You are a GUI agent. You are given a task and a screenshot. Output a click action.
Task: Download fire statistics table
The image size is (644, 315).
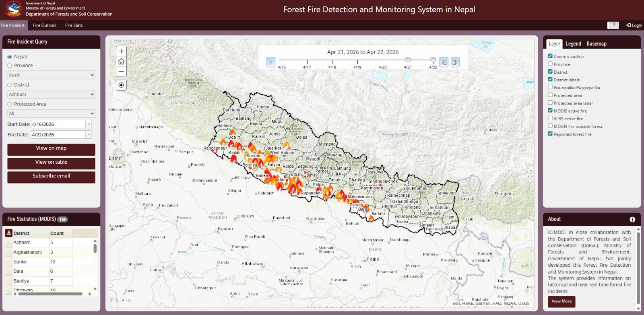tap(8, 233)
